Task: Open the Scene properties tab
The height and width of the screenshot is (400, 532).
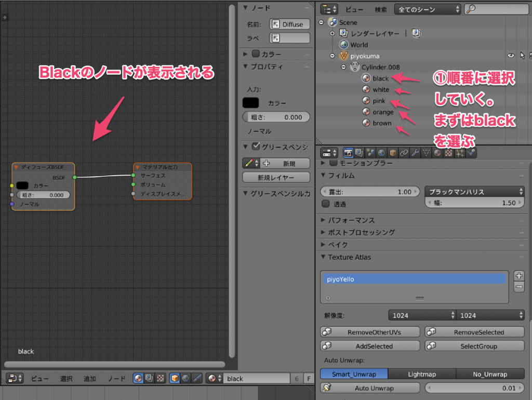Action: pos(370,153)
